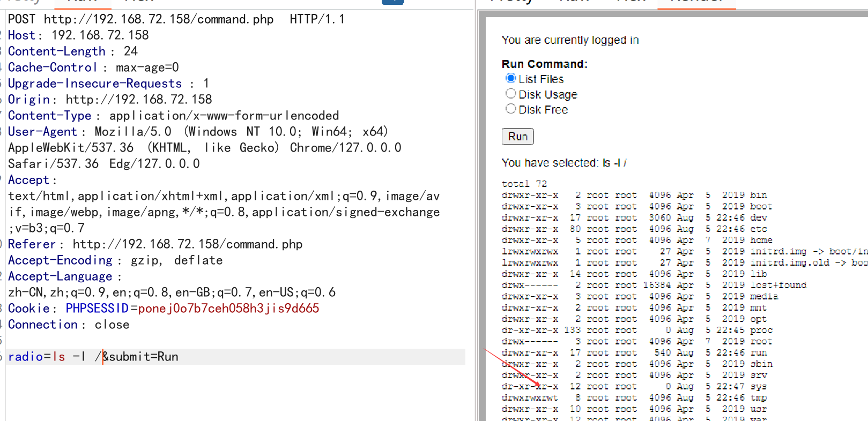The image size is (868, 421).
Task: Click the POST request line with command.php
Action: coord(176,19)
